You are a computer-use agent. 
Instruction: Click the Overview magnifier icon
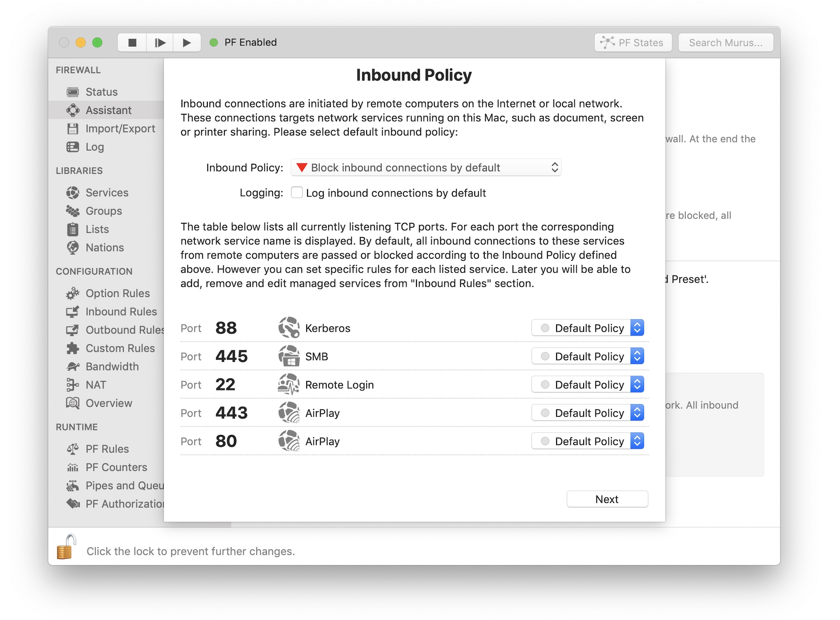[x=73, y=403]
